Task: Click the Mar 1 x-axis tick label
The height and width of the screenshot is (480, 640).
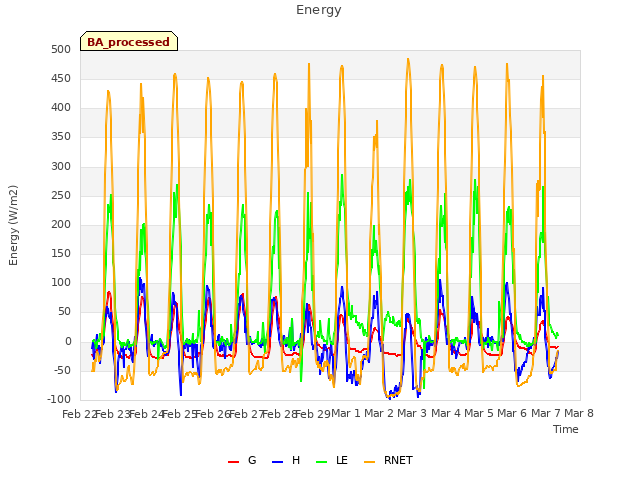Action: [346, 414]
